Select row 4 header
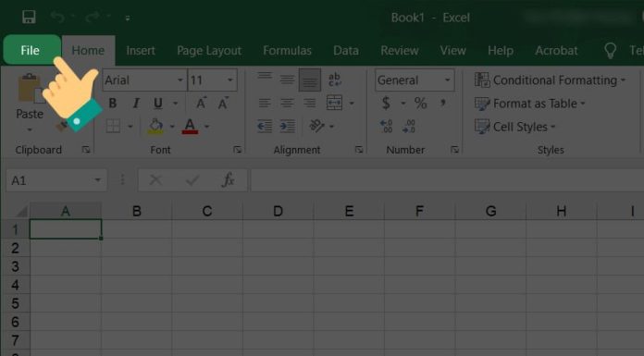 click(15, 285)
